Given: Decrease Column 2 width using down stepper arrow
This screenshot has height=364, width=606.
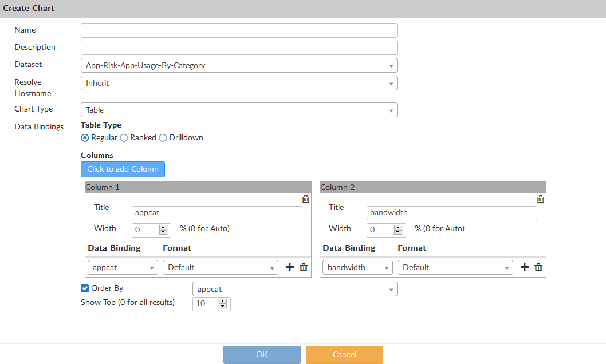Looking at the screenshot, I should (398, 232).
